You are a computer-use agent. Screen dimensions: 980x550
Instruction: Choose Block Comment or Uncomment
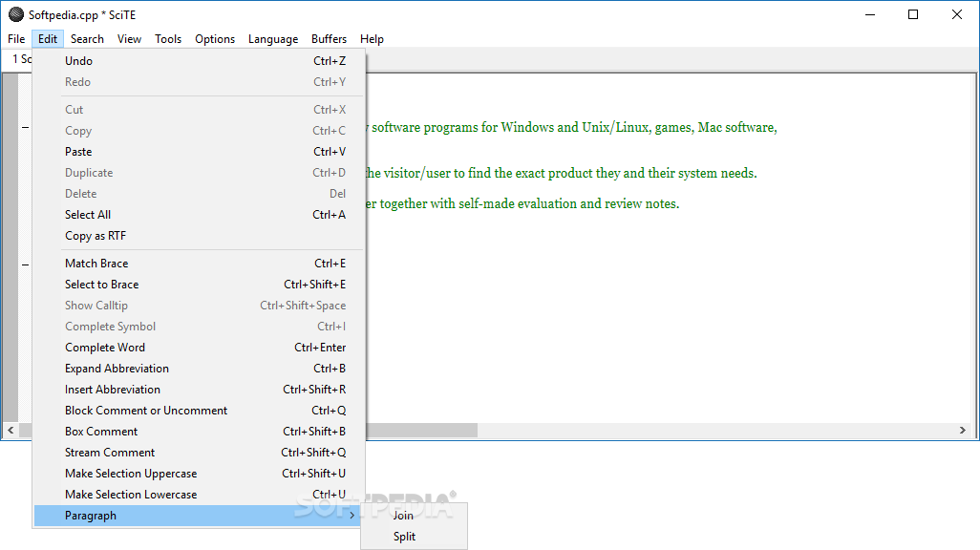pyautogui.click(x=199, y=411)
